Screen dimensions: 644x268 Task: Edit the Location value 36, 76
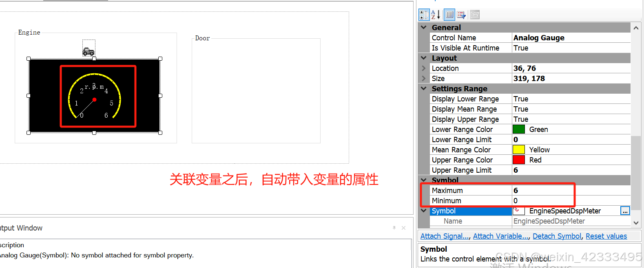(x=571, y=68)
